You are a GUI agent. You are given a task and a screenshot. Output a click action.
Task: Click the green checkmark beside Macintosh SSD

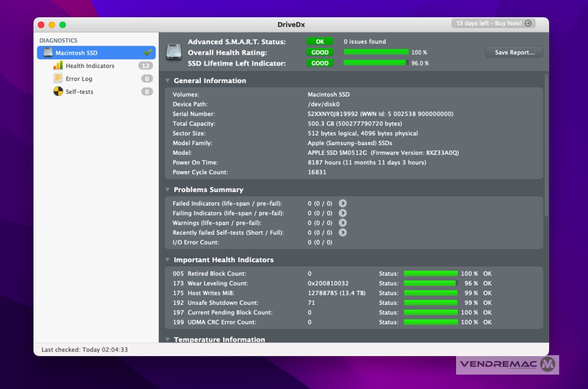point(148,53)
